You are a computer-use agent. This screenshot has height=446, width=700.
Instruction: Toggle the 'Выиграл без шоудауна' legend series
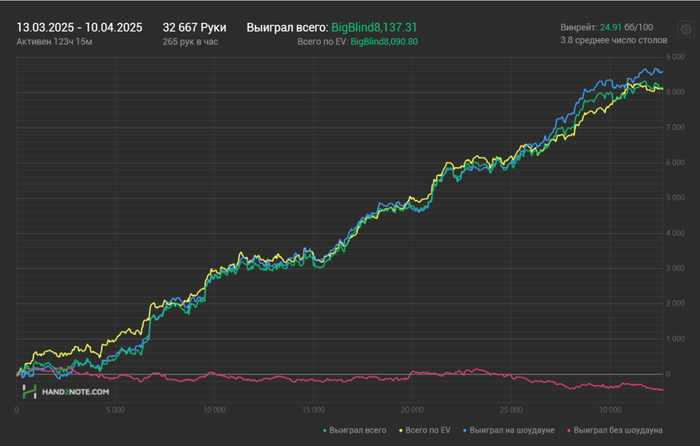pyautogui.click(x=615, y=430)
